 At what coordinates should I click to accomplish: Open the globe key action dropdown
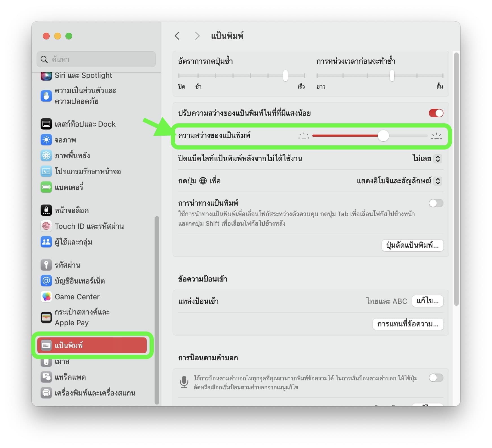399,181
